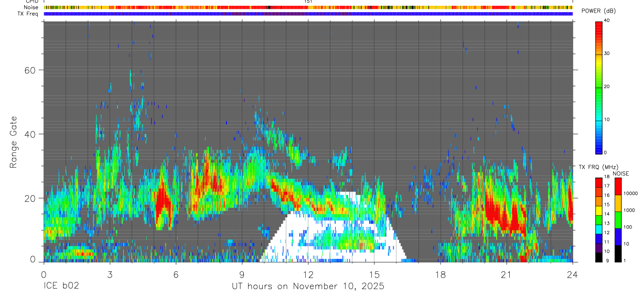Select the Range Gate y-axis label

point(13,141)
